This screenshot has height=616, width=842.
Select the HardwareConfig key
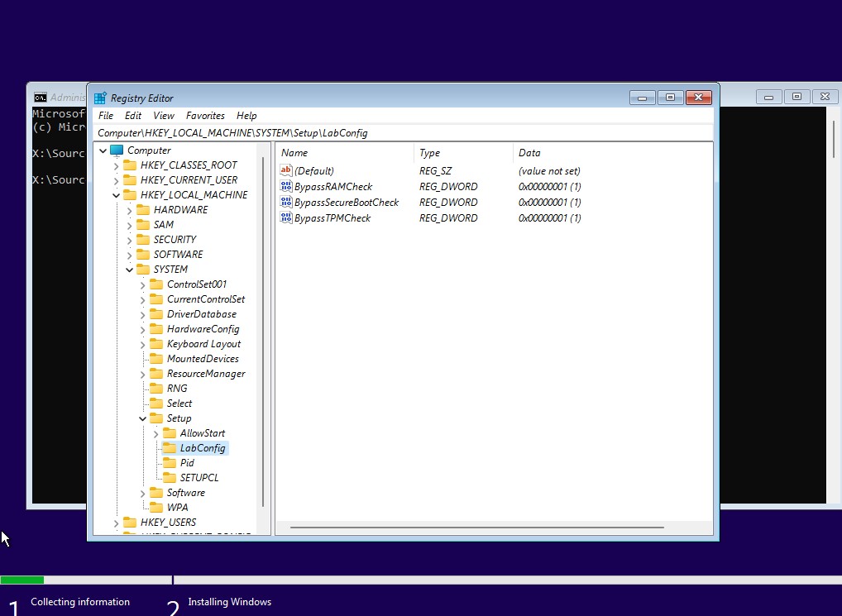click(203, 329)
